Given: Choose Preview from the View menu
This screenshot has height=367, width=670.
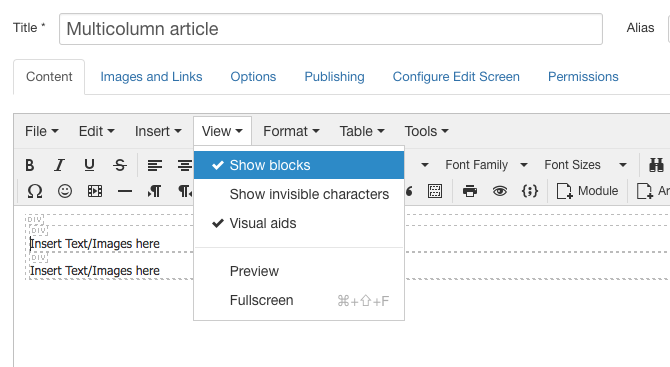Looking at the screenshot, I should [x=299, y=271].
